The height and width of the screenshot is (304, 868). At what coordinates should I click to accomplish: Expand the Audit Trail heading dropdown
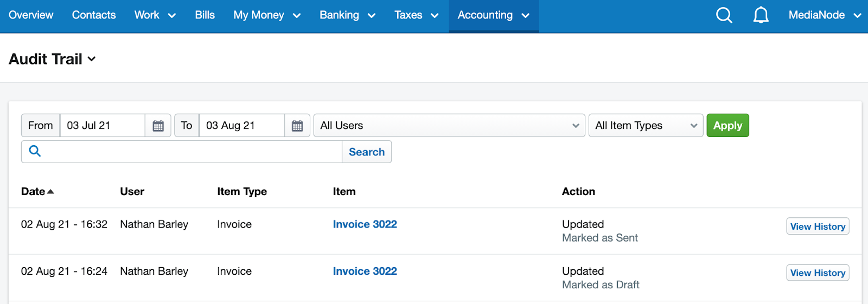coord(92,59)
